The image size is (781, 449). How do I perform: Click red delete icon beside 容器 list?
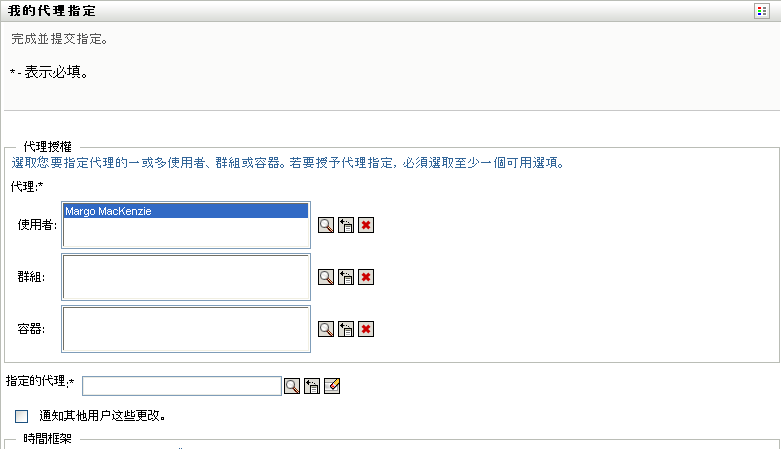(366, 329)
